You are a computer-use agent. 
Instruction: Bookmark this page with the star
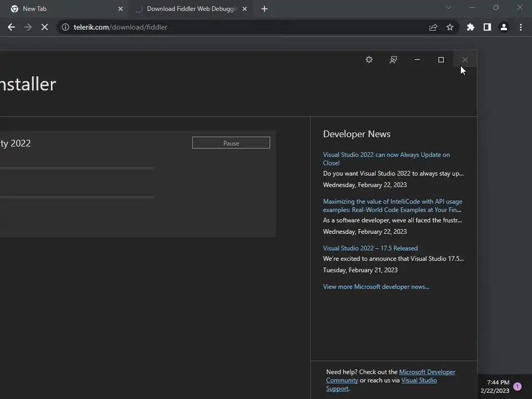[450, 27]
